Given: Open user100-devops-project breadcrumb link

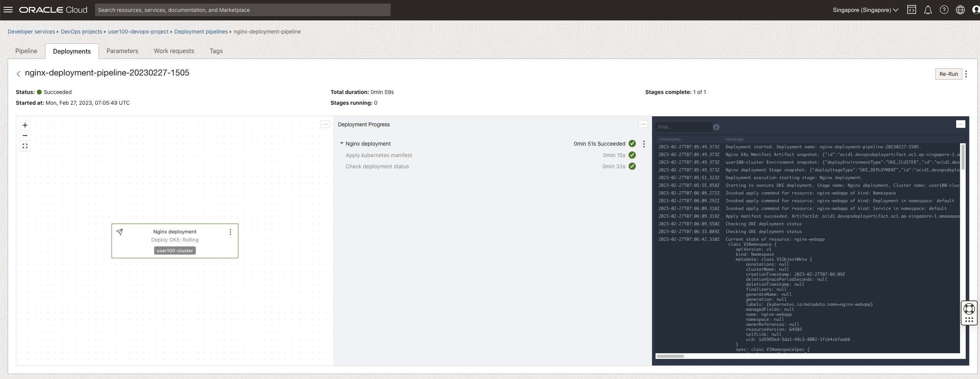Looking at the screenshot, I should tap(138, 32).
